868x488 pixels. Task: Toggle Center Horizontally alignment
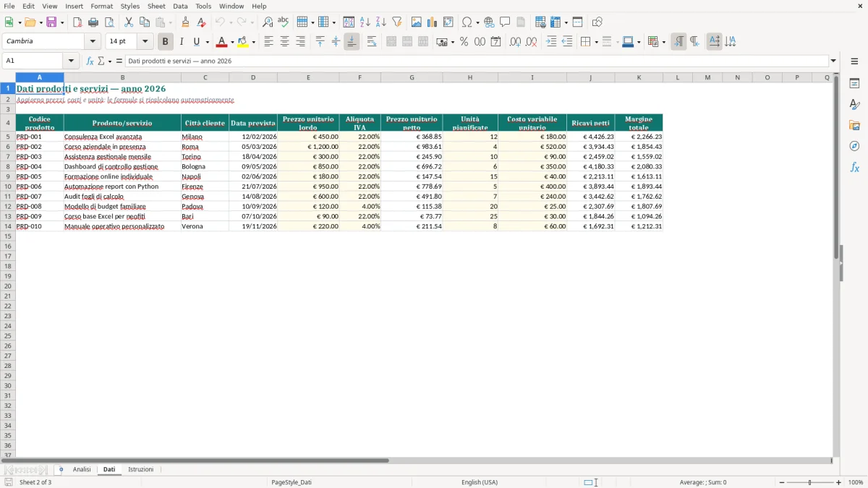tap(284, 42)
